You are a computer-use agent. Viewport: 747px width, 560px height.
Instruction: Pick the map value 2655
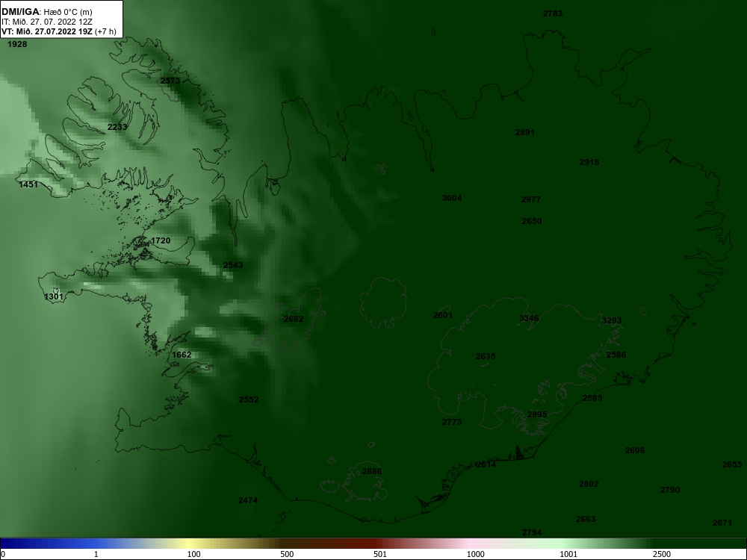[x=732, y=464]
